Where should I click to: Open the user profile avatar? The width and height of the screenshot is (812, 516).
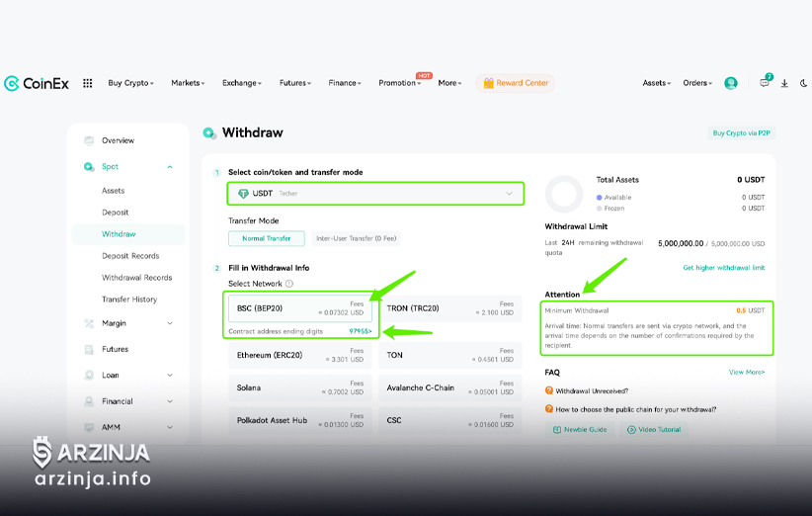pyautogui.click(x=731, y=83)
